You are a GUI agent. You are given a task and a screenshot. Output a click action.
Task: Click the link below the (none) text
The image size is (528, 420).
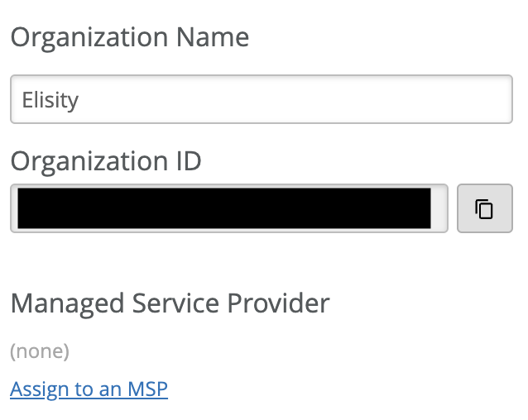pos(89,389)
